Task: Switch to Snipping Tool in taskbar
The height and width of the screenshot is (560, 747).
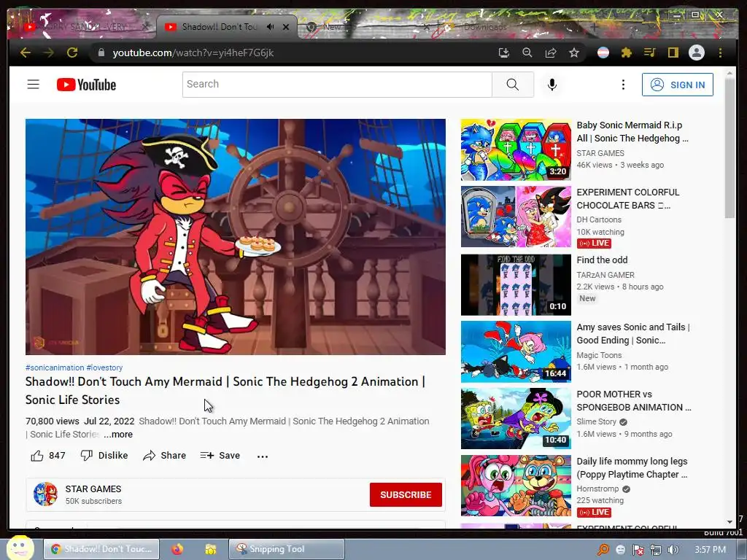Action: click(287, 549)
